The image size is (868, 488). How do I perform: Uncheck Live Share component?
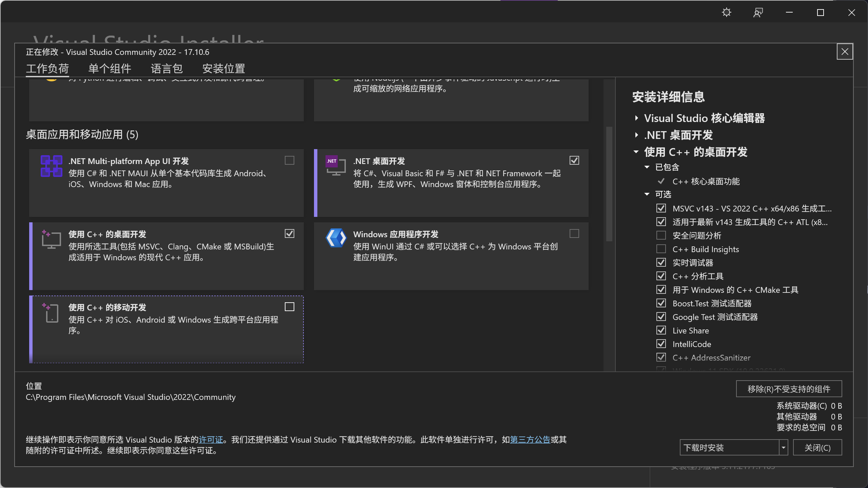click(x=661, y=330)
